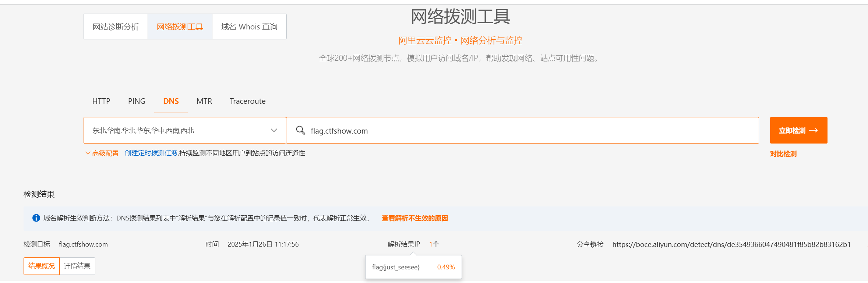
Task: Click the 立即检测 button
Action: [x=798, y=130]
